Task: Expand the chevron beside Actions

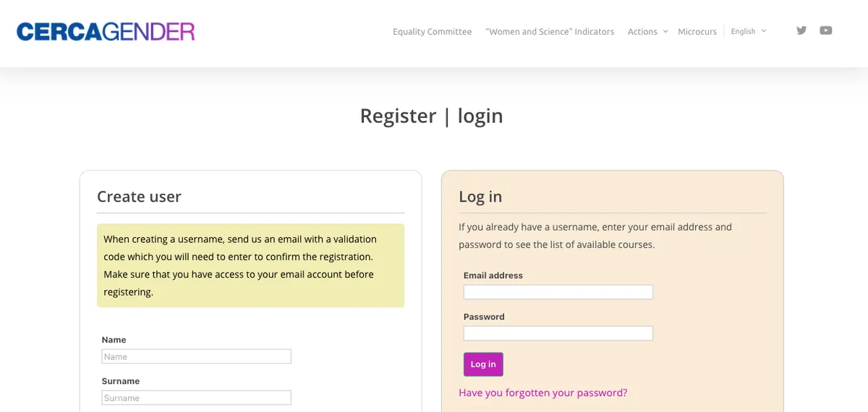Action: (665, 31)
